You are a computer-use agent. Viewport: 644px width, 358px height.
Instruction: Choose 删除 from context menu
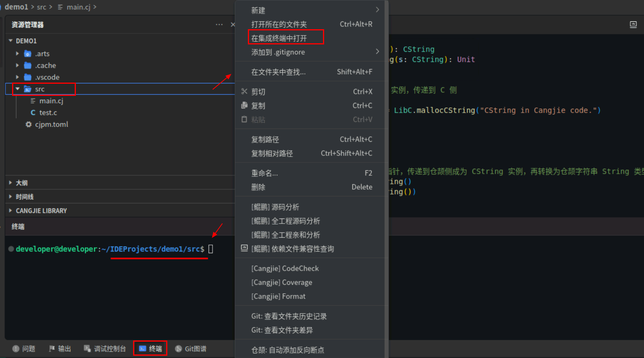(x=310, y=187)
